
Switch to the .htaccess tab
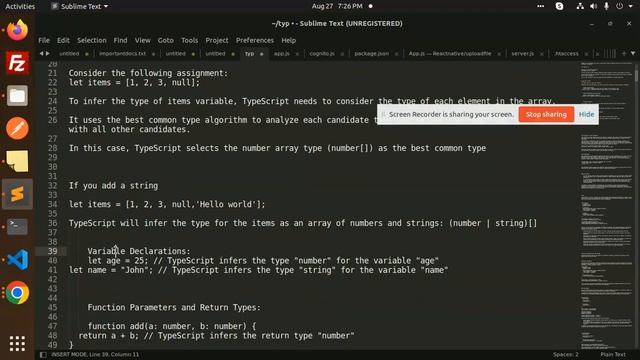[x=567, y=54]
